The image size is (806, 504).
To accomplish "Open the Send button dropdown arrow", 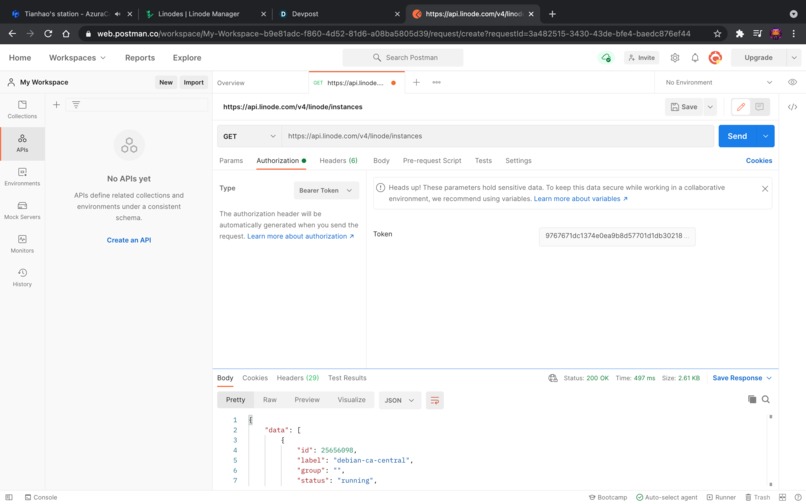I will click(x=765, y=136).
